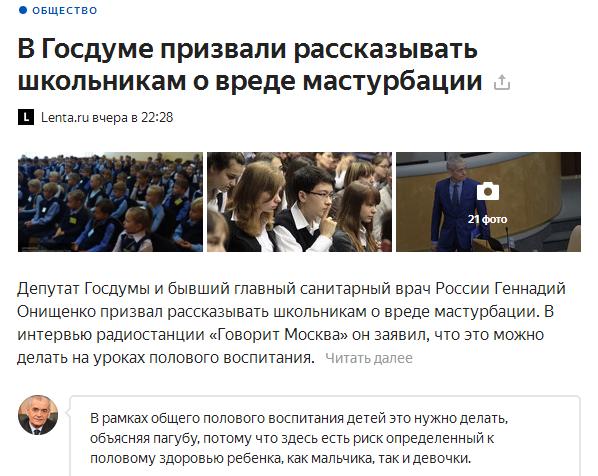
Task: Click the word Госдуме in headline
Action: [97, 49]
